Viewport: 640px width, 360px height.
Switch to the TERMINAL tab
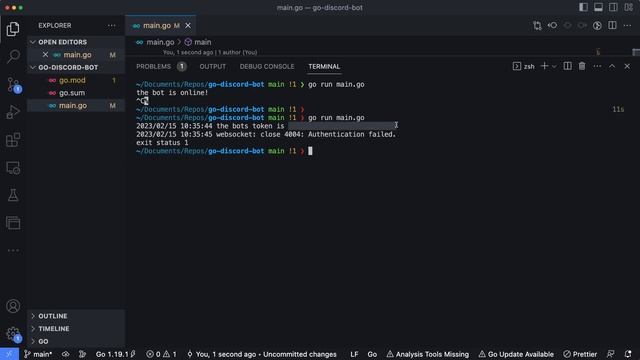[x=324, y=67]
